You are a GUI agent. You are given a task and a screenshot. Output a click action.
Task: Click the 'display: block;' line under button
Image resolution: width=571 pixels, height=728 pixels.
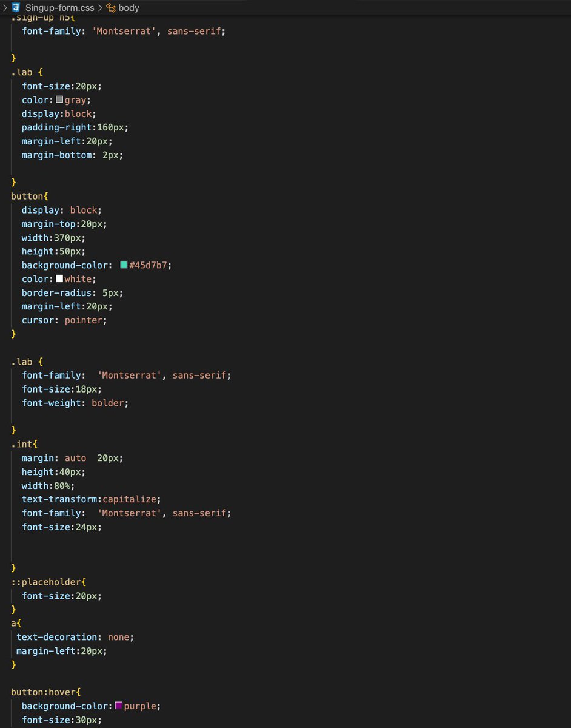pos(62,210)
